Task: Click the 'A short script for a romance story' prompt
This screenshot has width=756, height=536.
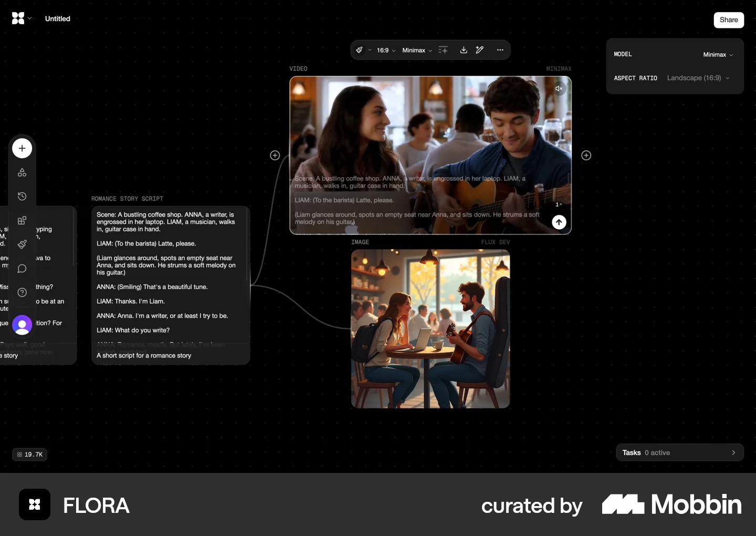Action: click(144, 356)
